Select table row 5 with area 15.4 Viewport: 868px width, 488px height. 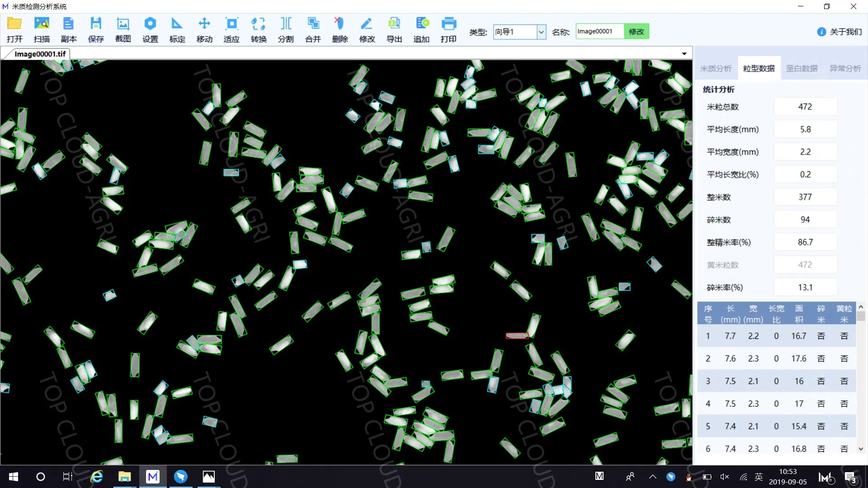point(777,426)
